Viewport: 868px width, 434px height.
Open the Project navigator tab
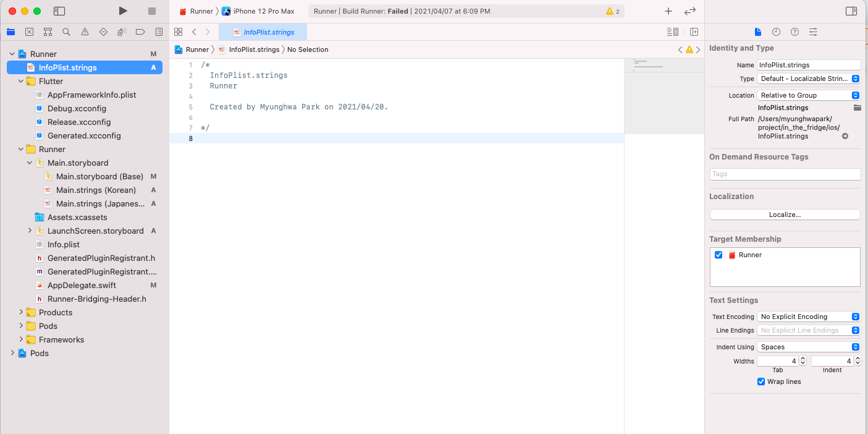(11, 32)
